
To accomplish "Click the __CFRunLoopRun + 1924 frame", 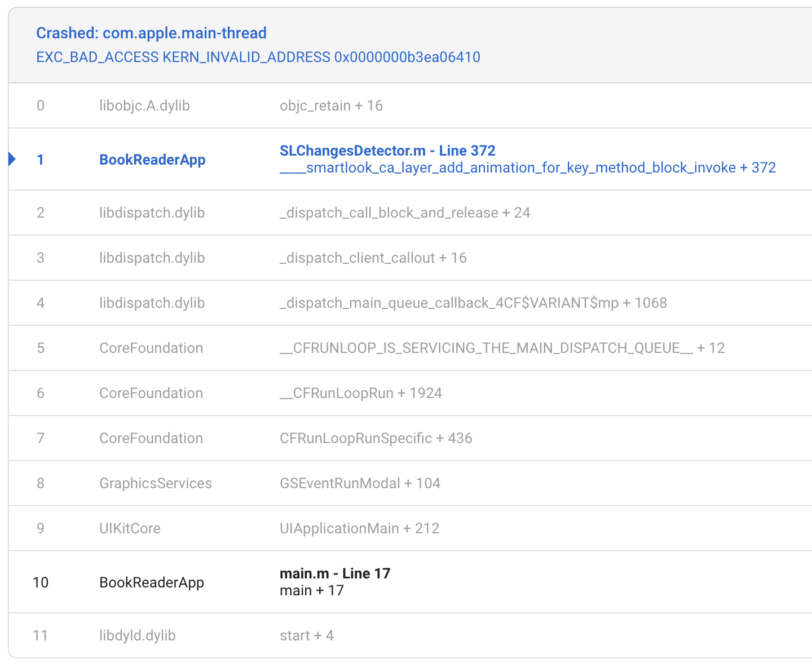I will click(x=361, y=393).
